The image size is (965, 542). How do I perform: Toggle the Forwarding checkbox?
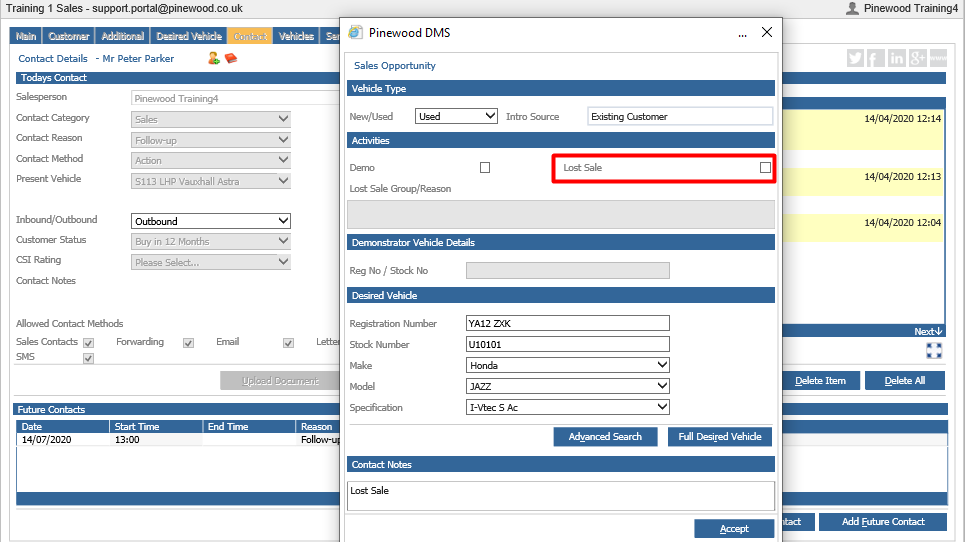[188, 343]
